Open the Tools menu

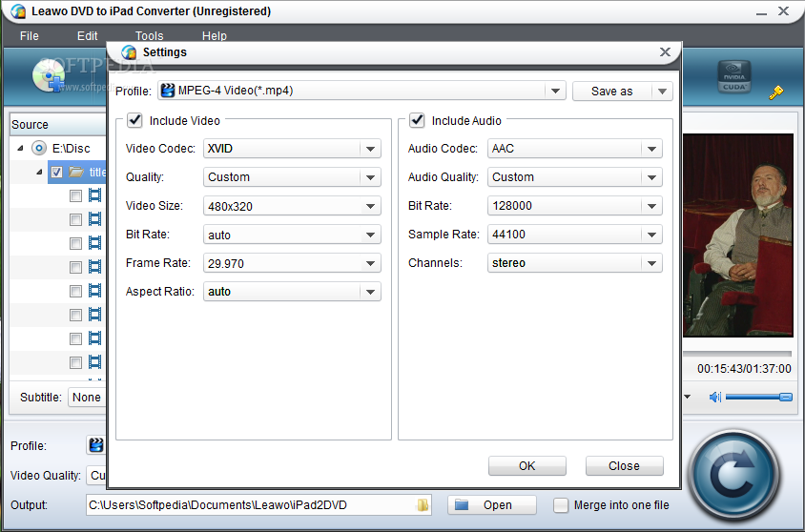click(150, 36)
